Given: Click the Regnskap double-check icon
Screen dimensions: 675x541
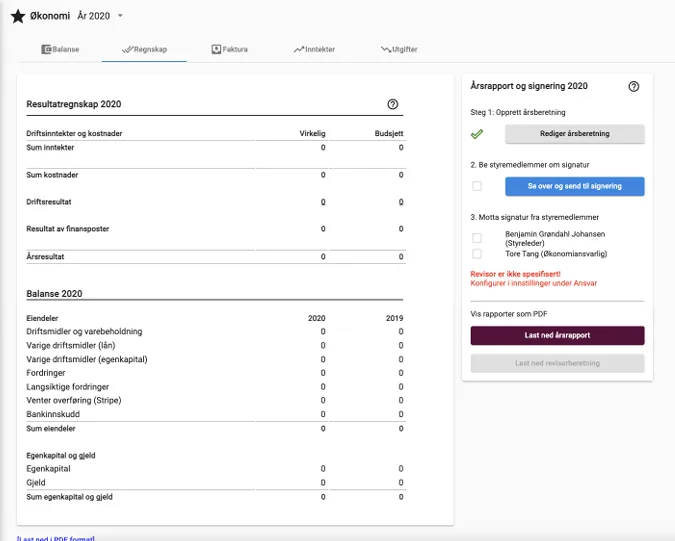Looking at the screenshot, I should 127,49.
